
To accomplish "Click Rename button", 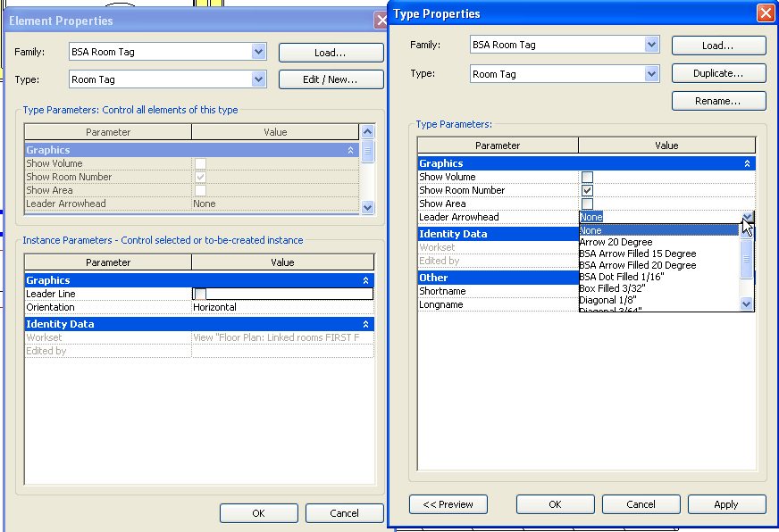I will (x=718, y=101).
